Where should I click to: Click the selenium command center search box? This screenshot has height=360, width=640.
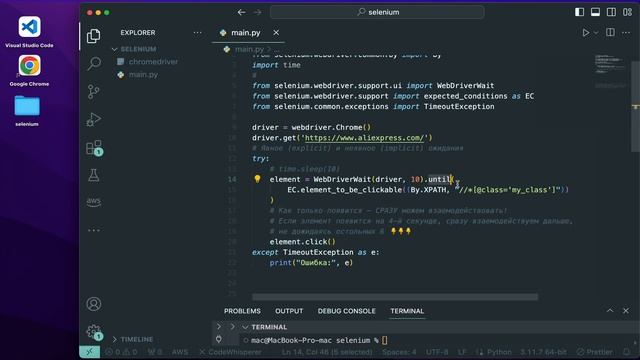pos(377,12)
